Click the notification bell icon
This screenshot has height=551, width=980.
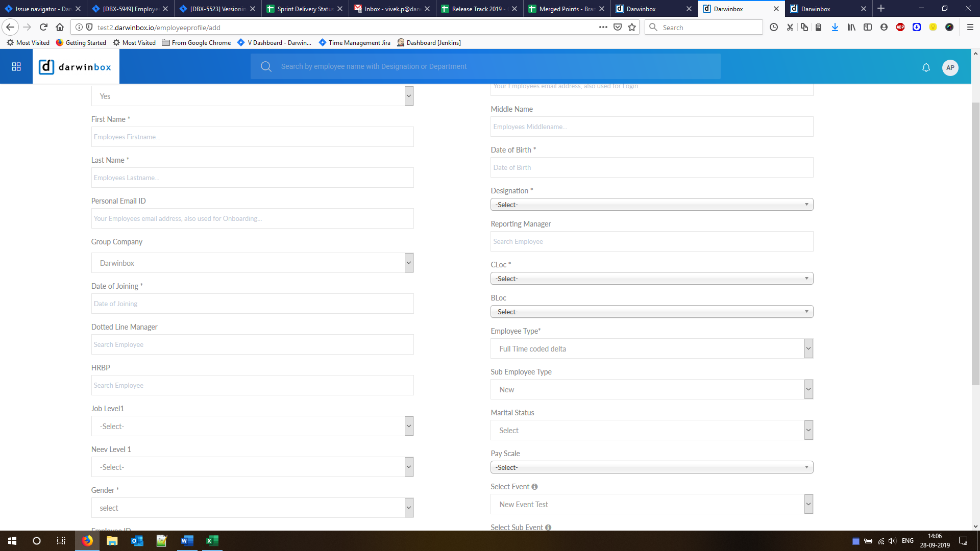tap(926, 67)
